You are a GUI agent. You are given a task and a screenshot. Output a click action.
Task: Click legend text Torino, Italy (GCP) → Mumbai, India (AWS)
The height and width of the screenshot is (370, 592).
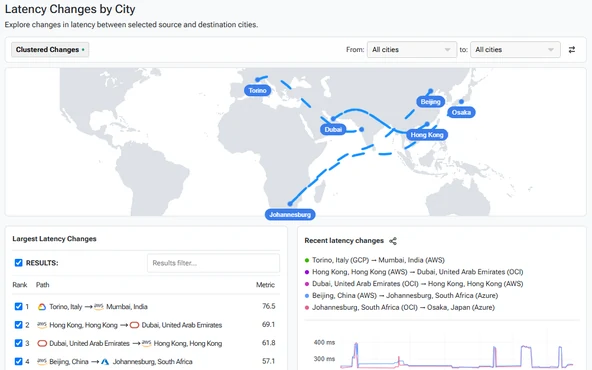tap(378, 260)
